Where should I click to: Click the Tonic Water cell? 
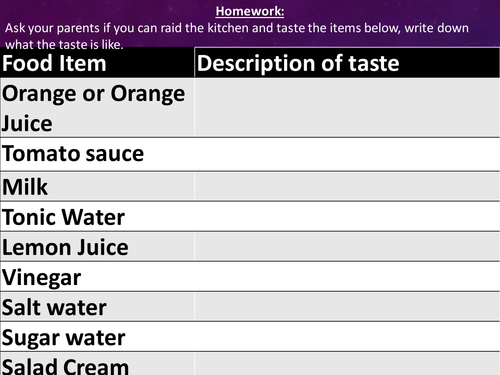click(x=97, y=216)
